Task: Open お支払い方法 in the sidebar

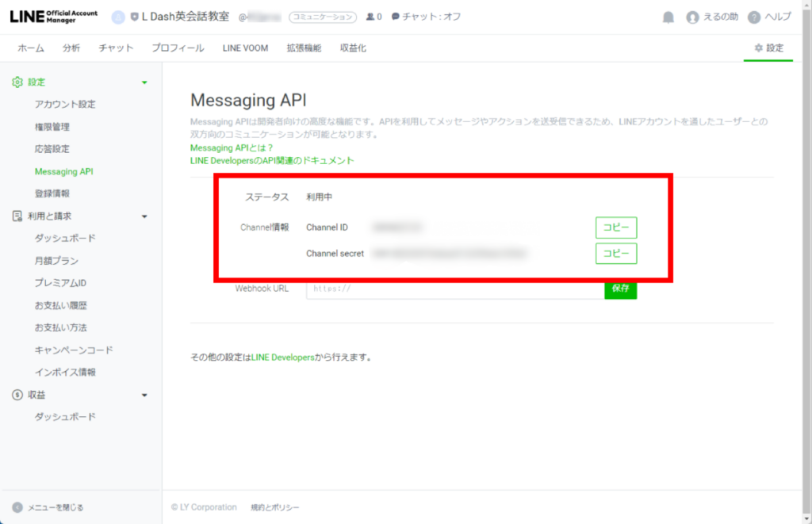Action: pos(60,327)
